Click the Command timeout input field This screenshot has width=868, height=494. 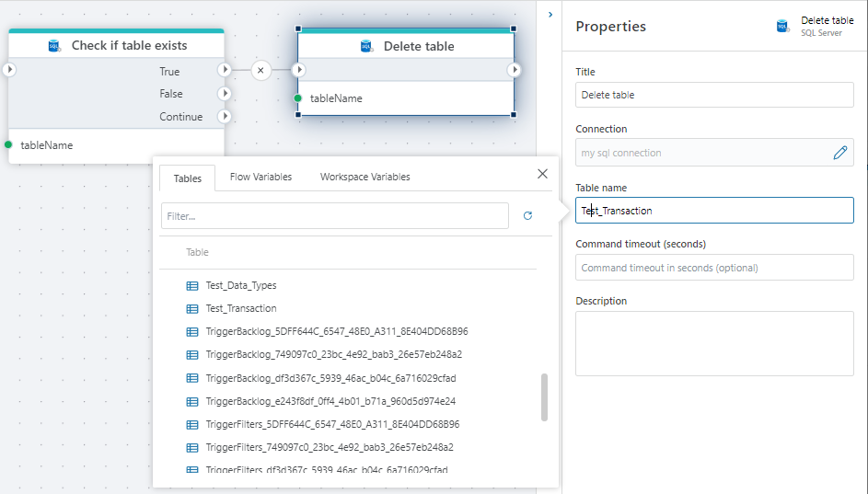714,268
